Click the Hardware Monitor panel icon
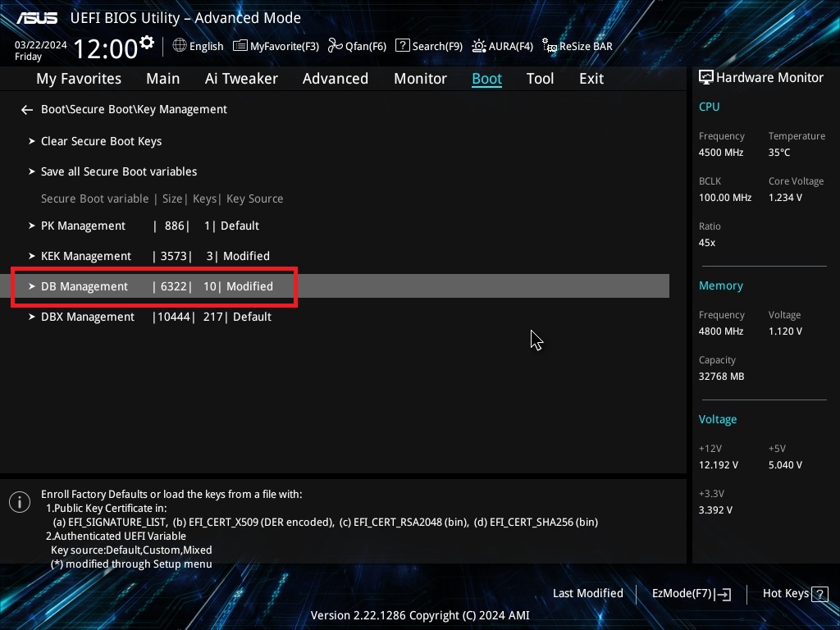Image resolution: width=840 pixels, height=630 pixels. click(x=706, y=76)
